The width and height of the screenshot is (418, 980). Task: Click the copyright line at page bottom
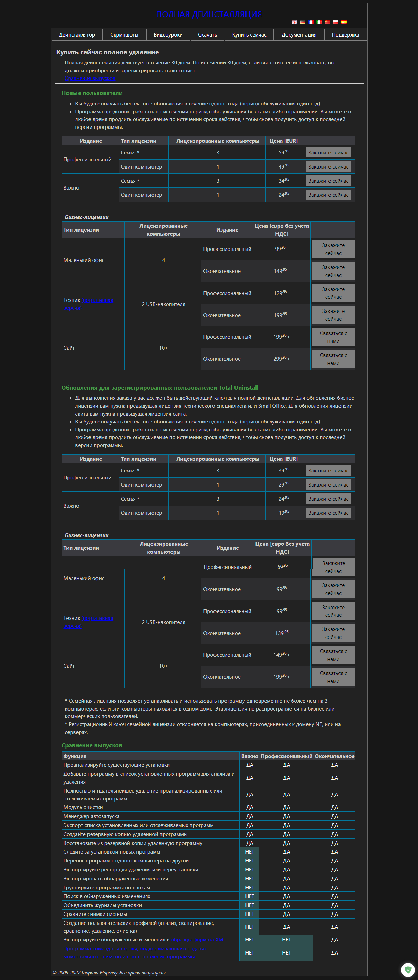109,973
